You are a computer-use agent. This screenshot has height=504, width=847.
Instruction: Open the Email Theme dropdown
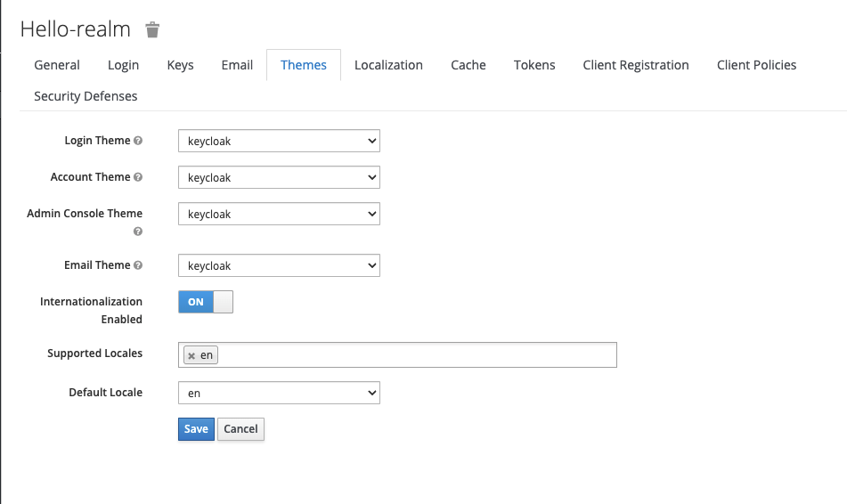tap(280, 265)
